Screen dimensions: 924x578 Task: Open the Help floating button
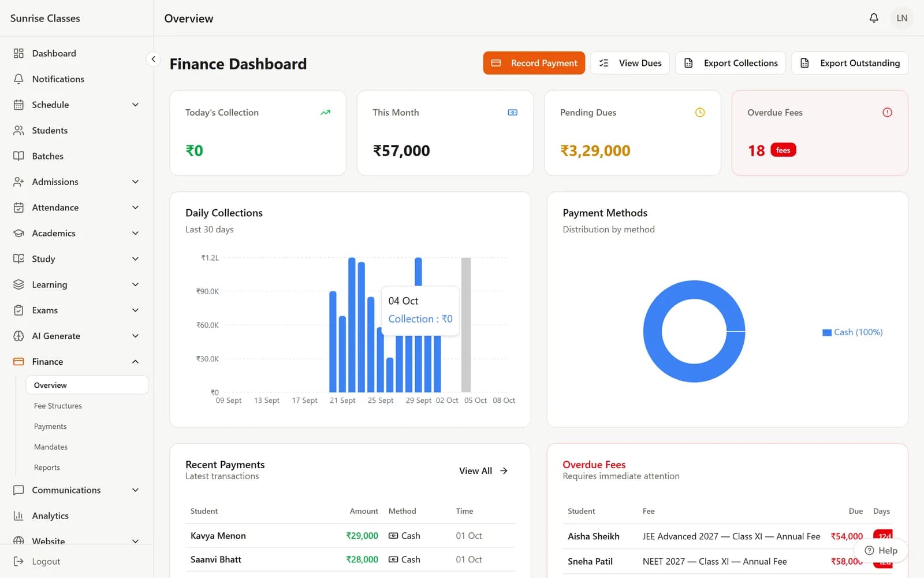(881, 550)
